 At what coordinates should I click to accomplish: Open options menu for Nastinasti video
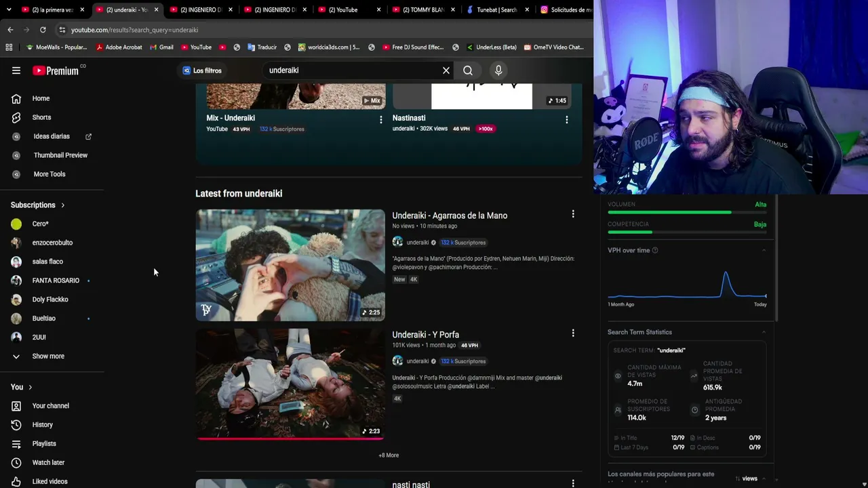tap(566, 120)
